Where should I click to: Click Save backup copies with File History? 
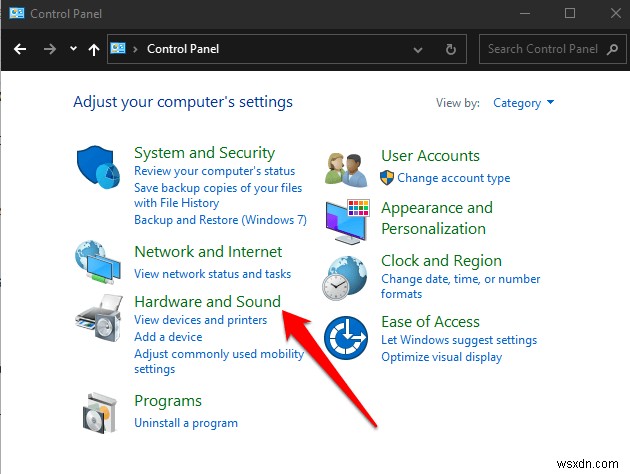(218, 195)
